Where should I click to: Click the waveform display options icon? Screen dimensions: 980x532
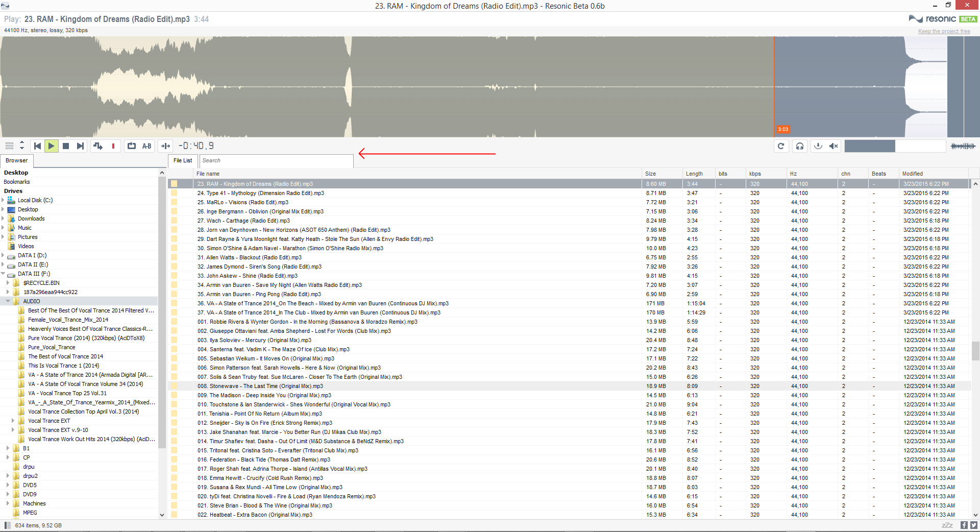(963, 146)
